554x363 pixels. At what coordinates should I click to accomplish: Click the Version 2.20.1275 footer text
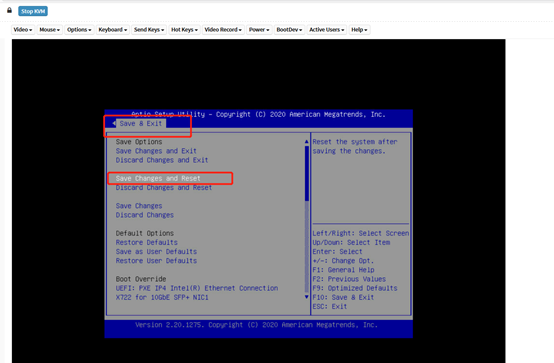[257, 325]
